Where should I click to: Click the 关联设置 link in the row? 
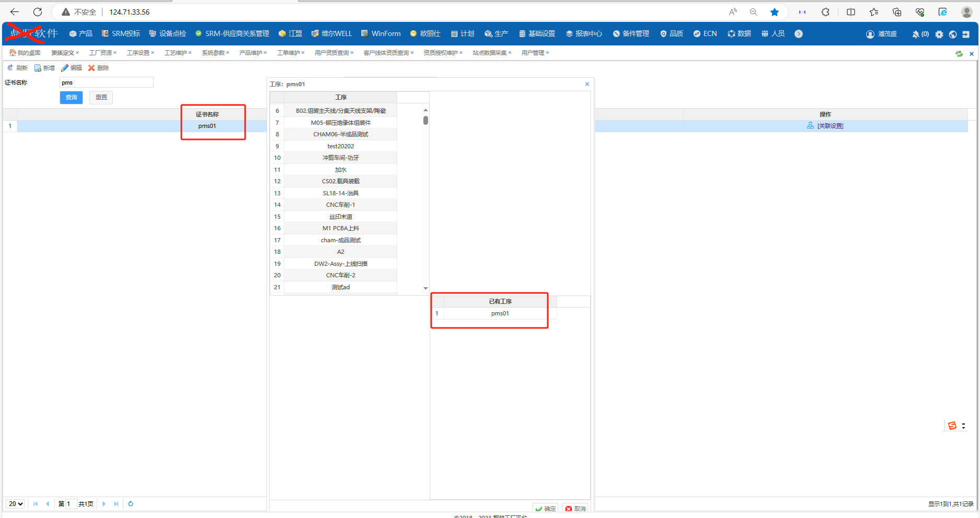(x=830, y=126)
